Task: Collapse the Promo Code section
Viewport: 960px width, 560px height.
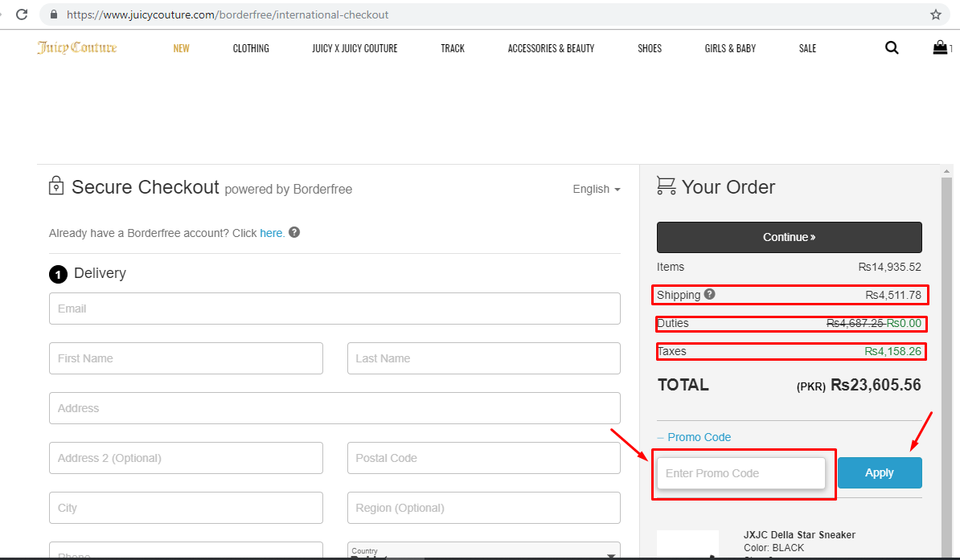Action: (x=694, y=437)
